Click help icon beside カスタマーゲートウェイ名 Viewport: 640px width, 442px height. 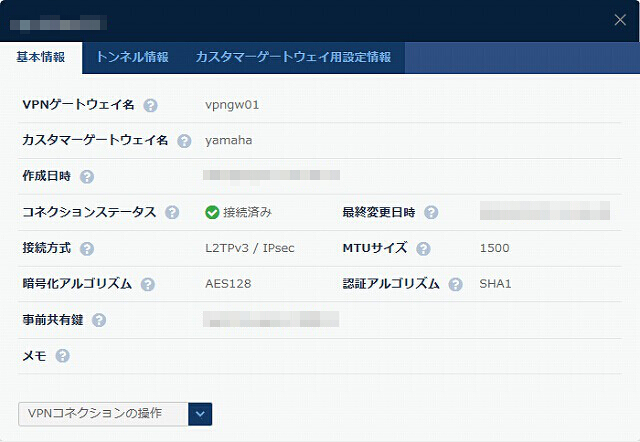point(184,141)
